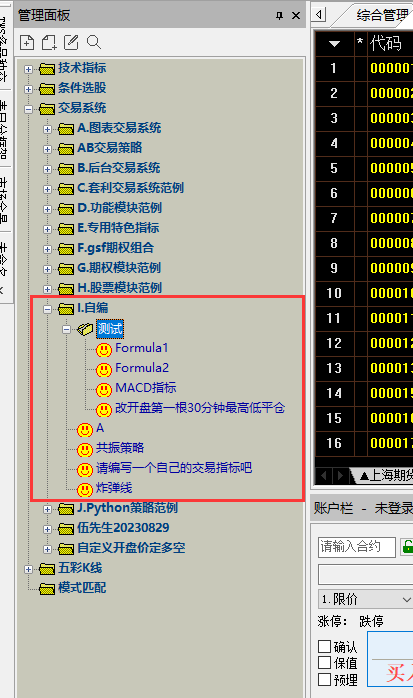Click the 技术指标 folder icon
This screenshot has height=698, width=413.
point(47,69)
